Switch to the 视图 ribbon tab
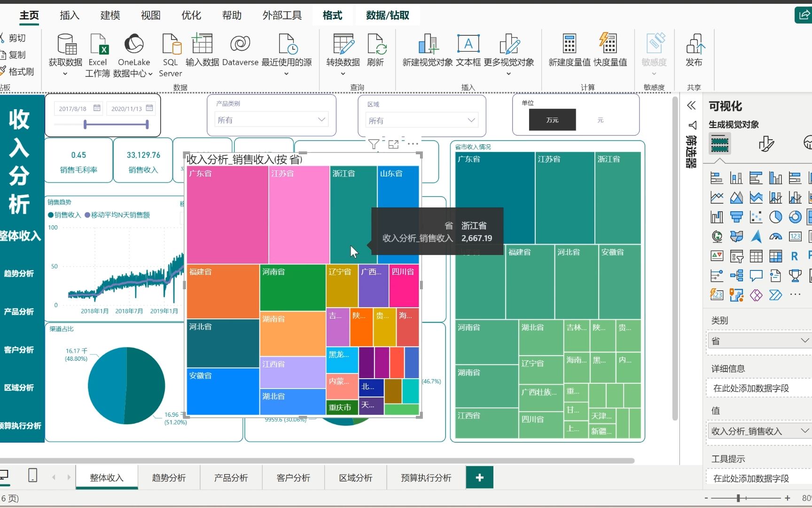812x508 pixels. (x=150, y=15)
